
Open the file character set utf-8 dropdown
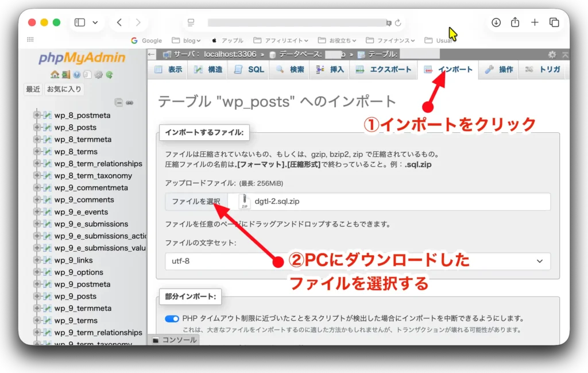pos(357,261)
